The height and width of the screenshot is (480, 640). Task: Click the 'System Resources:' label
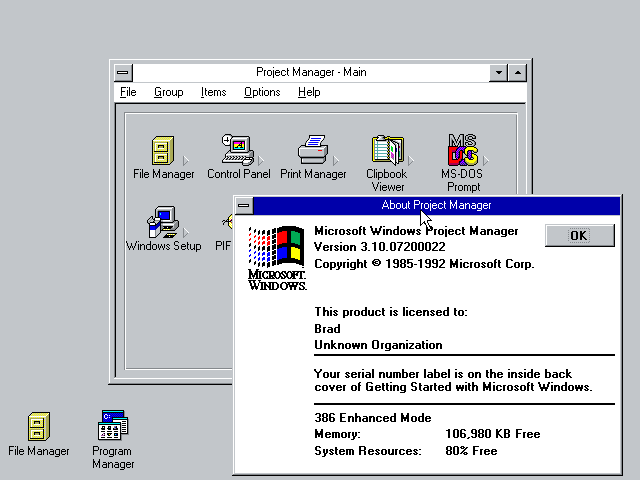[x=368, y=451]
